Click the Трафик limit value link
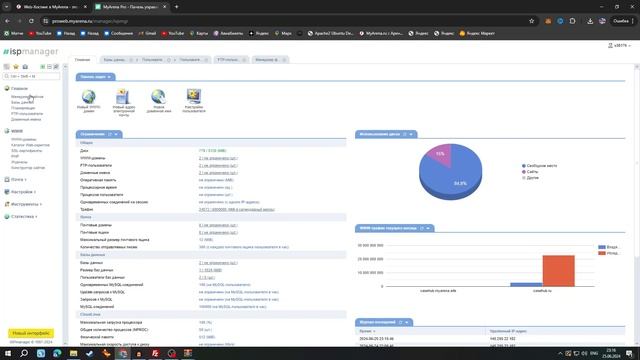The height and width of the screenshot is (360, 640). tap(237, 210)
